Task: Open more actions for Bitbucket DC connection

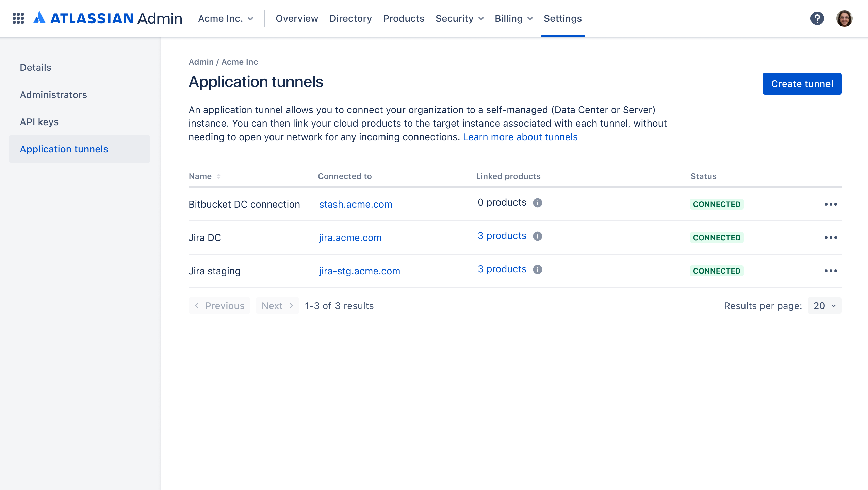Action: pyautogui.click(x=831, y=204)
